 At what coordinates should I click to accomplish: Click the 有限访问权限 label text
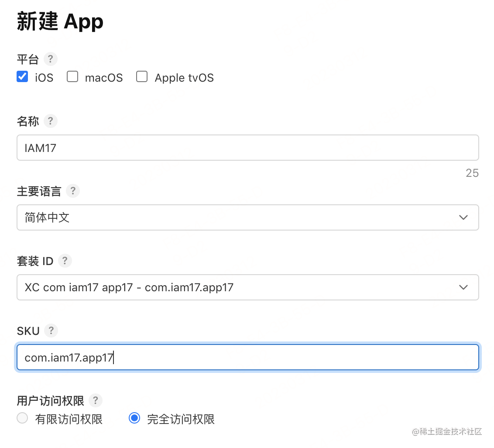(x=69, y=419)
